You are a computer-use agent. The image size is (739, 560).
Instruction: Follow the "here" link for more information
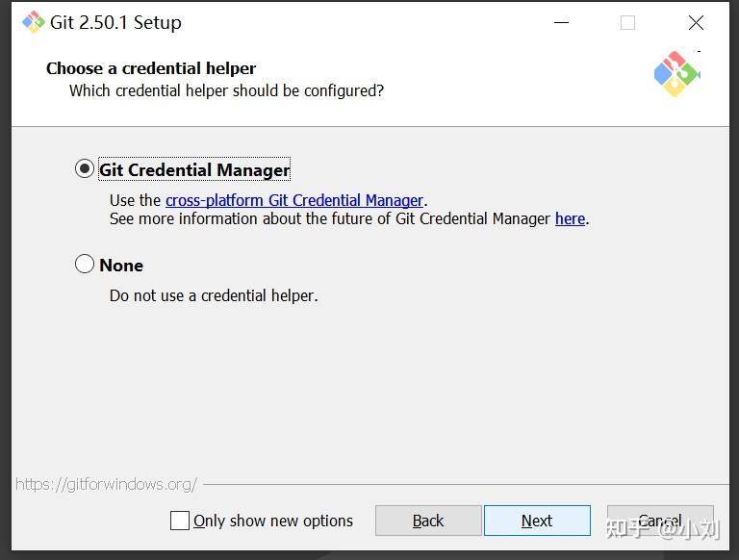click(x=570, y=218)
